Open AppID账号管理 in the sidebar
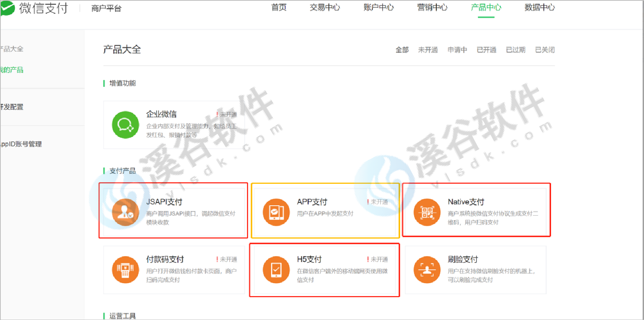The image size is (644, 320). 21,144
